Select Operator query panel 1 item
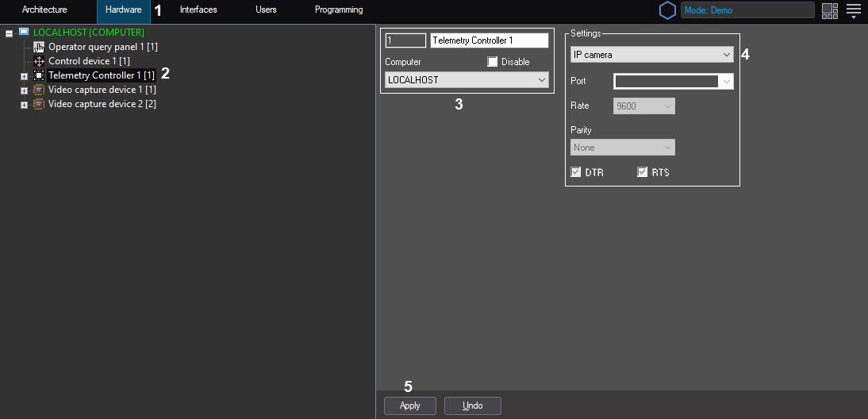Screen dimensions: 868x419 coord(103,47)
